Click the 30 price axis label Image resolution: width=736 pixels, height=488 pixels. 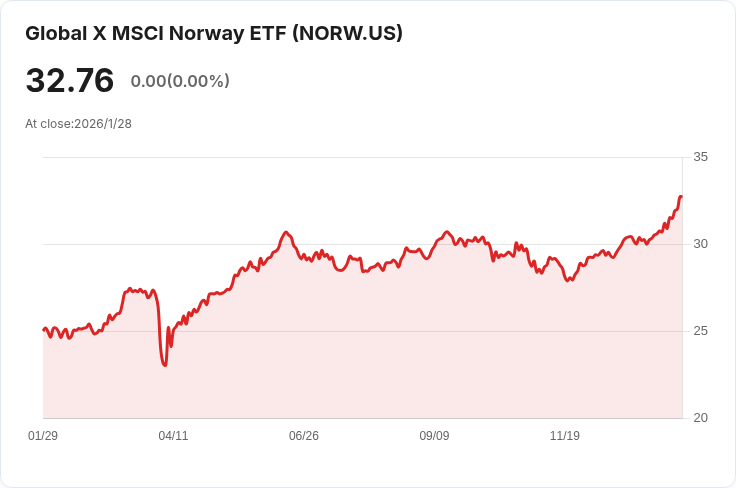700,244
